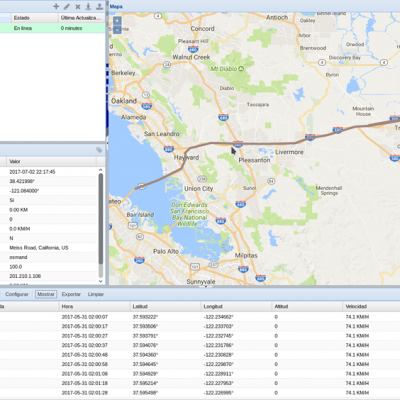Select longitude value -121.084000° in state panel
Image resolution: width=400 pixels, height=400 pixels.
(x=24, y=191)
